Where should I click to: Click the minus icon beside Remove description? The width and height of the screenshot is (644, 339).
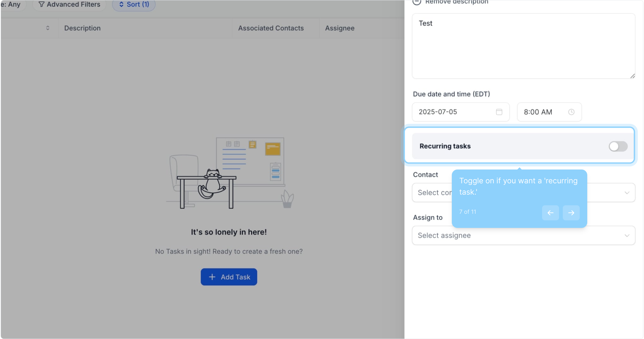(417, 2)
